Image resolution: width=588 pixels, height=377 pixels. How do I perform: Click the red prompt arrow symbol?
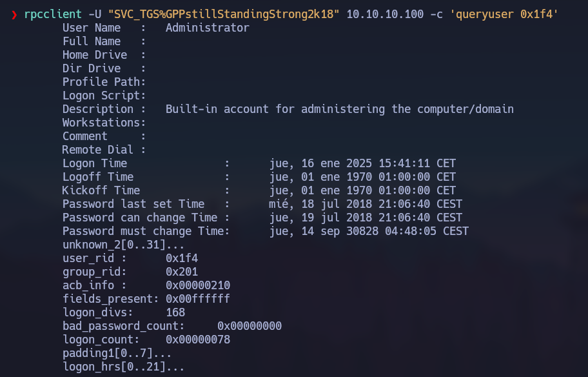tap(14, 15)
